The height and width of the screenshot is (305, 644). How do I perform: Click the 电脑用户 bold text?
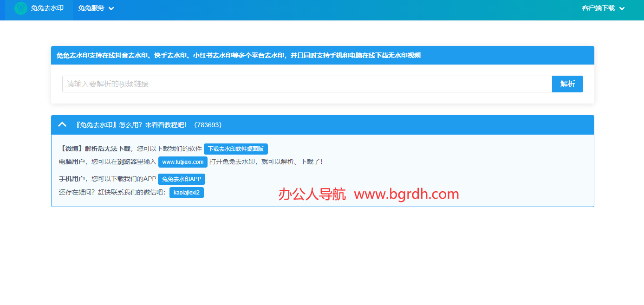pos(72,162)
